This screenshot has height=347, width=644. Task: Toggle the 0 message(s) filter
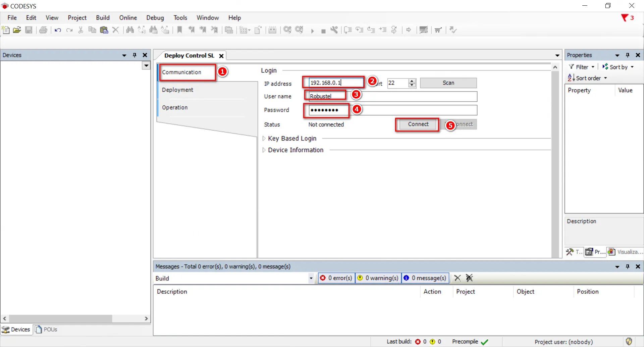click(425, 278)
